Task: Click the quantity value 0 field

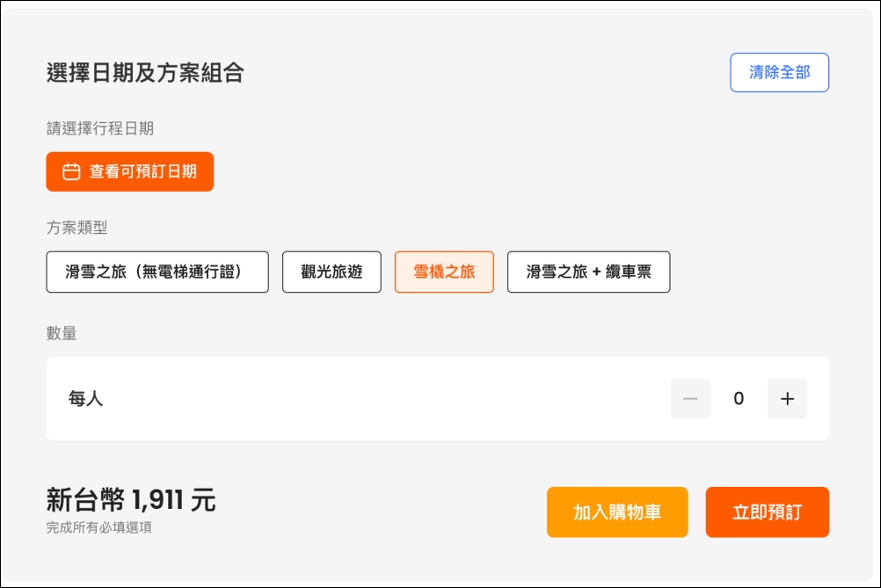Action: pos(739,399)
